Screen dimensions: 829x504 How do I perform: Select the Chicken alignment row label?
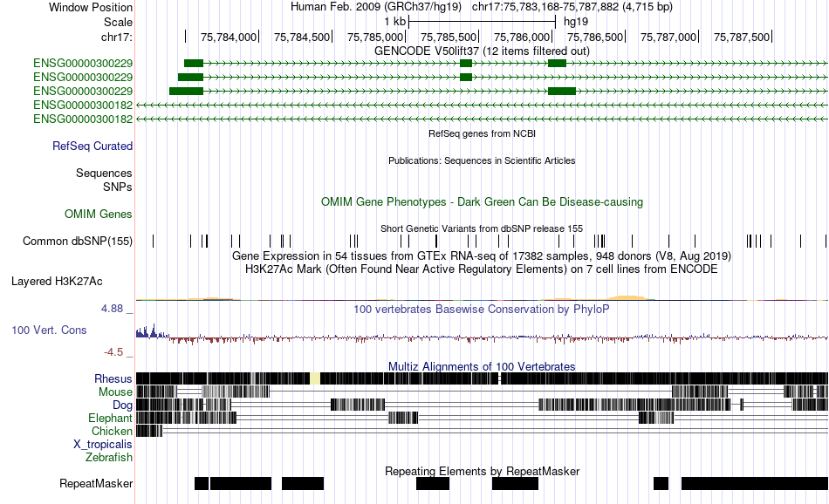point(112,431)
